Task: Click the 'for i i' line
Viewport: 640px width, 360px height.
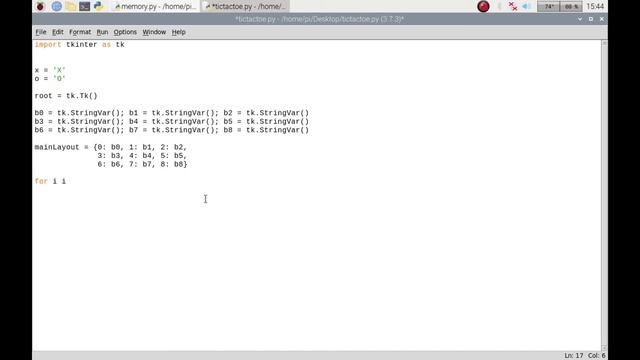Action: (x=50, y=182)
